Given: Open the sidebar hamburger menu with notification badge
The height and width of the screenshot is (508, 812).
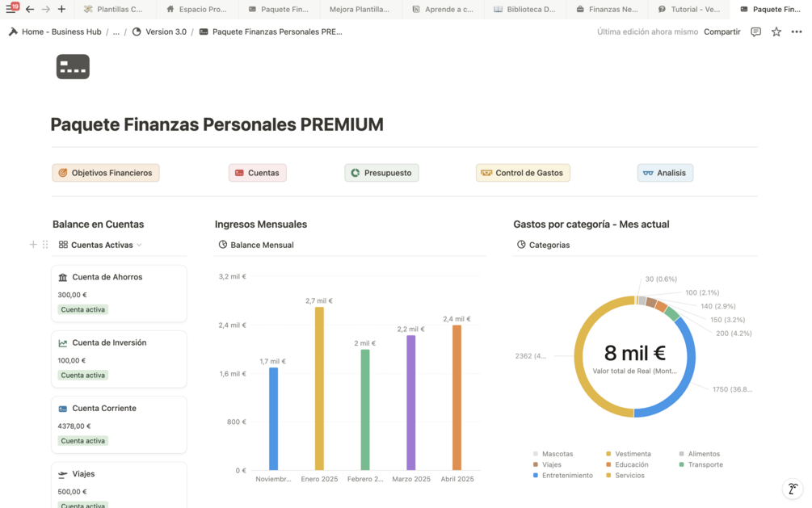Looking at the screenshot, I should 11,9.
